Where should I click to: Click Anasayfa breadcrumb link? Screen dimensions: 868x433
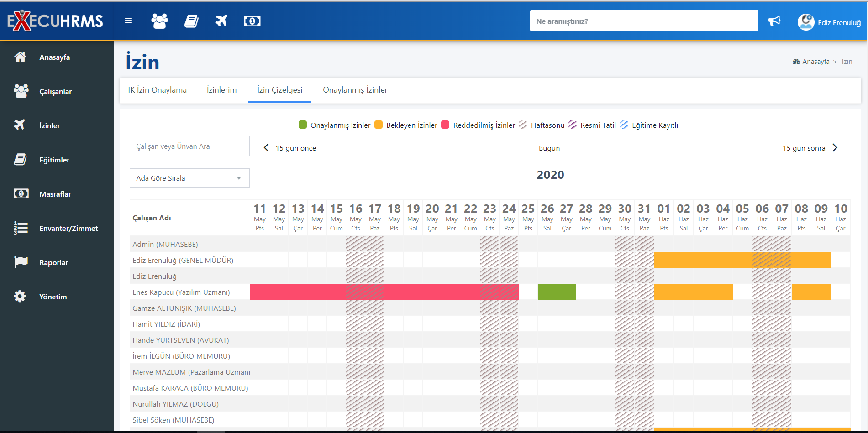click(x=815, y=62)
